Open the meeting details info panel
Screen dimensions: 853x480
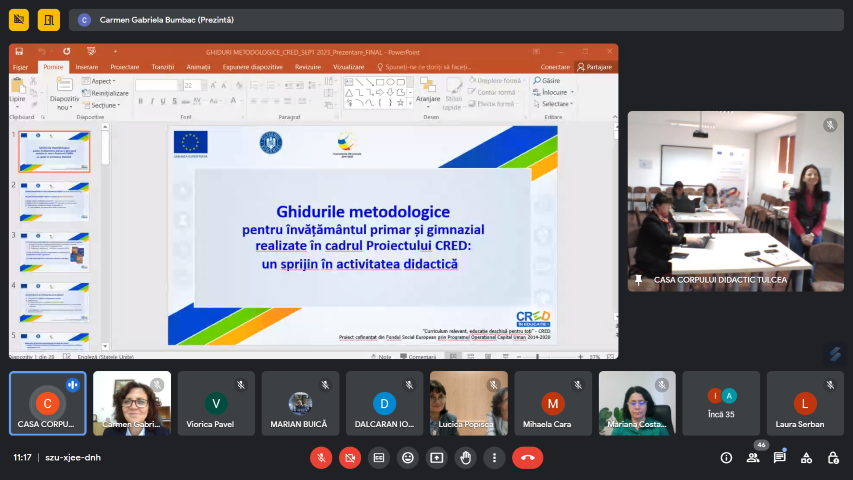coord(726,457)
